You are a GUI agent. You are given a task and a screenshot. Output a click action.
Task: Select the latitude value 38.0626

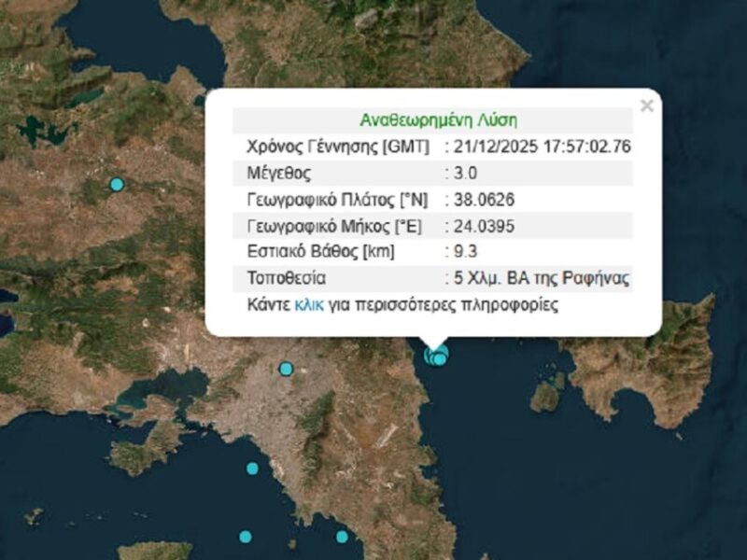pyautogui.click(x=484, y=200)
